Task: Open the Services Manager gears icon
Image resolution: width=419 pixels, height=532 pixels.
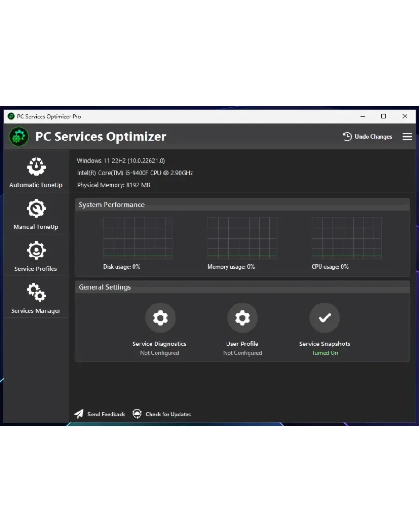Action: coord(36,292)
